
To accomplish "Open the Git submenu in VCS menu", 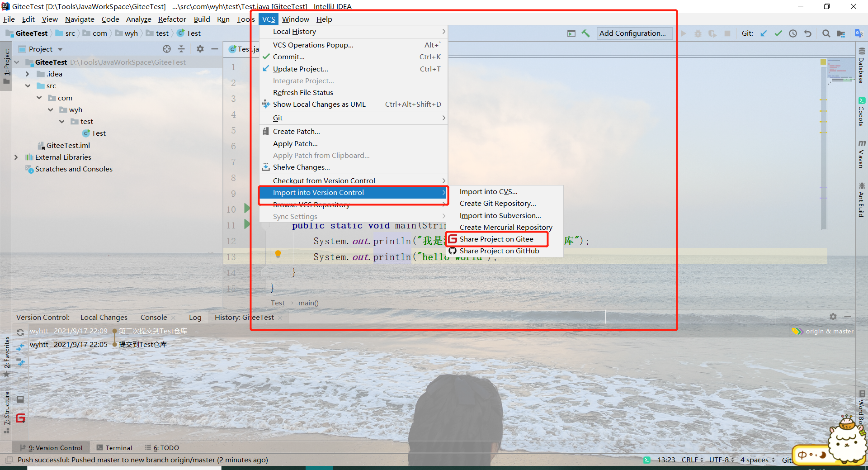I will tap(354, 118).
